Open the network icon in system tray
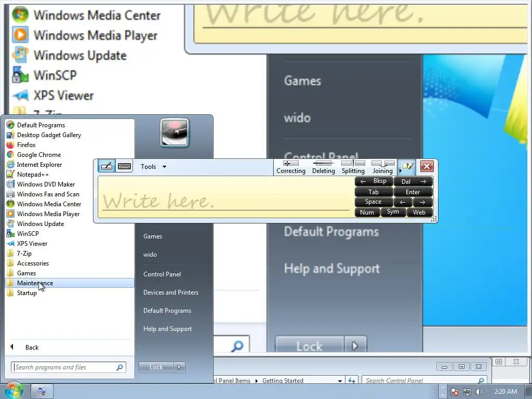This screenshot has height=399, width=532. (x=467, y=392)
